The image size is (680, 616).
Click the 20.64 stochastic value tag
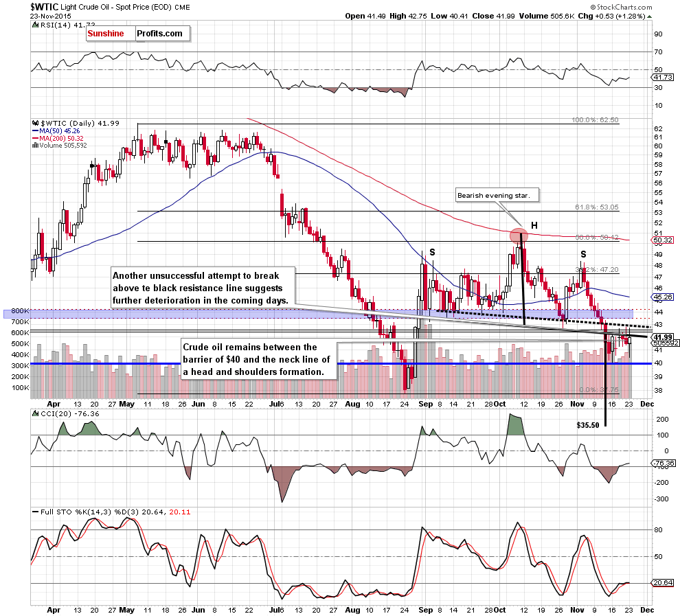[663, 583]
